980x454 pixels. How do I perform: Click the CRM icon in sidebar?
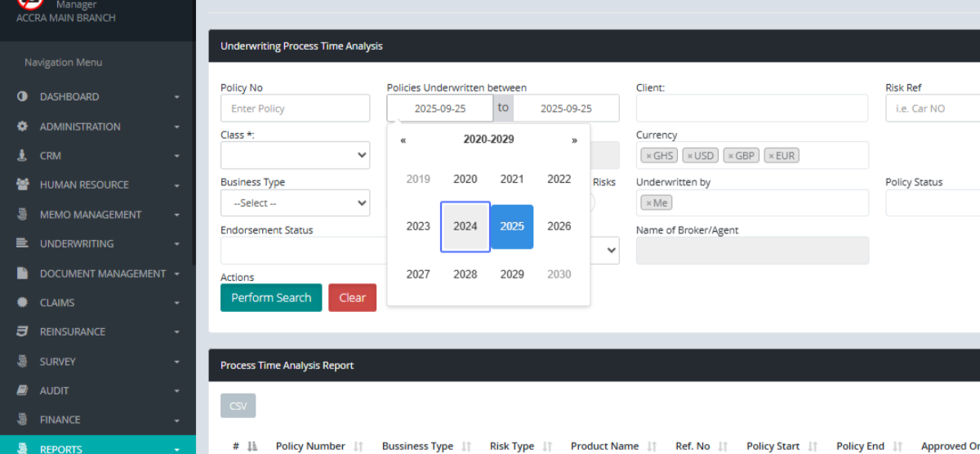[22, 155]
